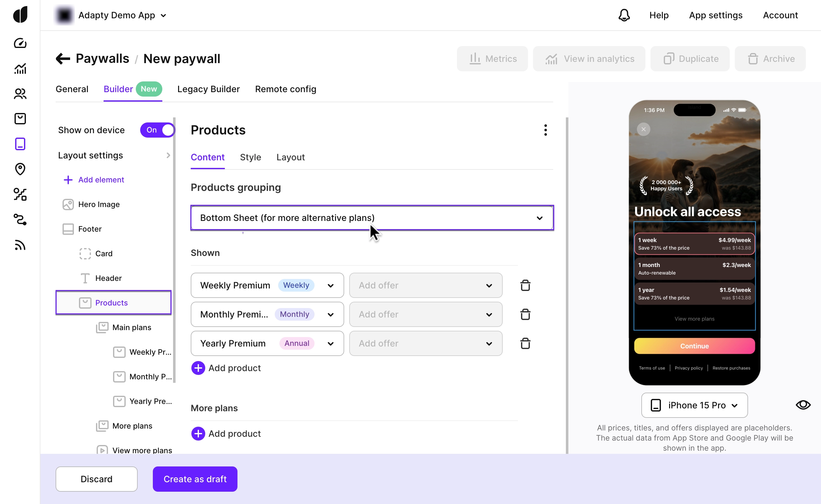
Task: Open the Products three-dot options menu
Action: [x=546, y=130]
